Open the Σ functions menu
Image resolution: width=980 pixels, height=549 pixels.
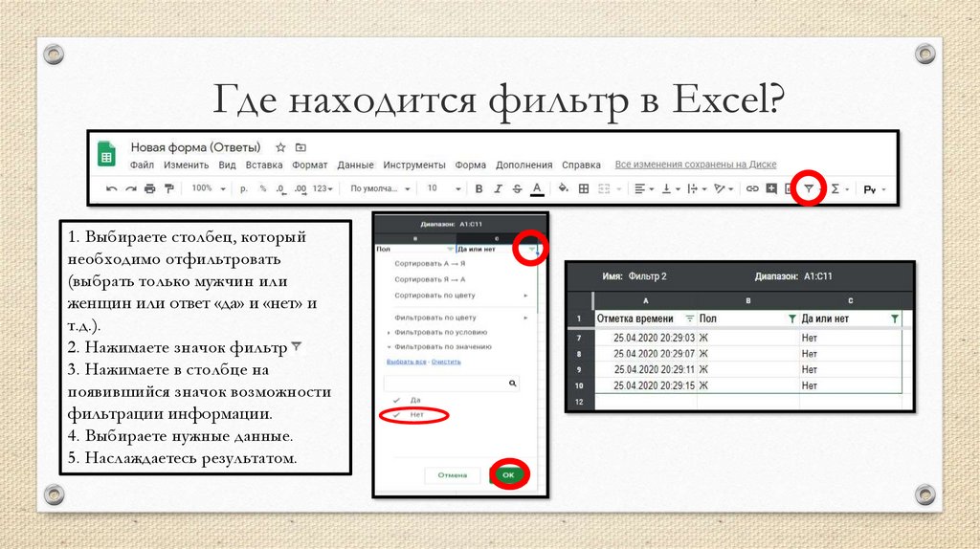click(835, 188)
